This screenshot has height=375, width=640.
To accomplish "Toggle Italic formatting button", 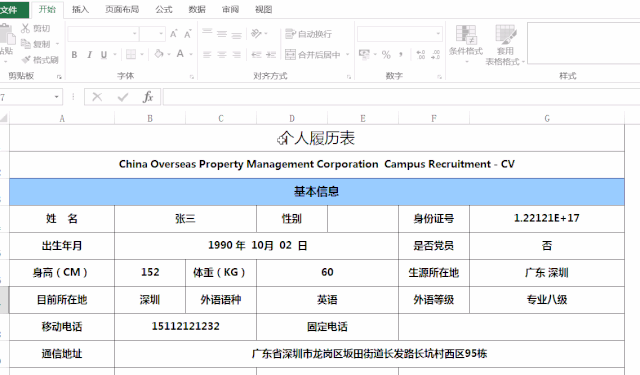I will (x=89, y=54).
